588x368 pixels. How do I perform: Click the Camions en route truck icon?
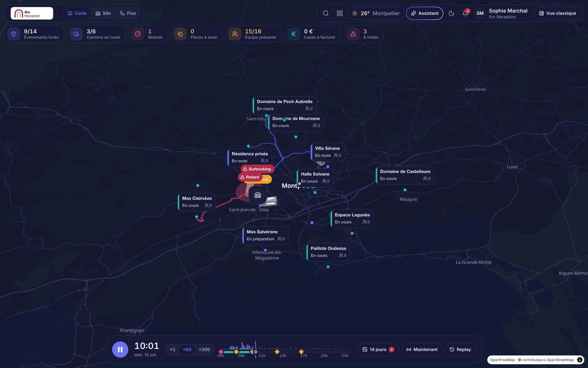tap(76, 34)
